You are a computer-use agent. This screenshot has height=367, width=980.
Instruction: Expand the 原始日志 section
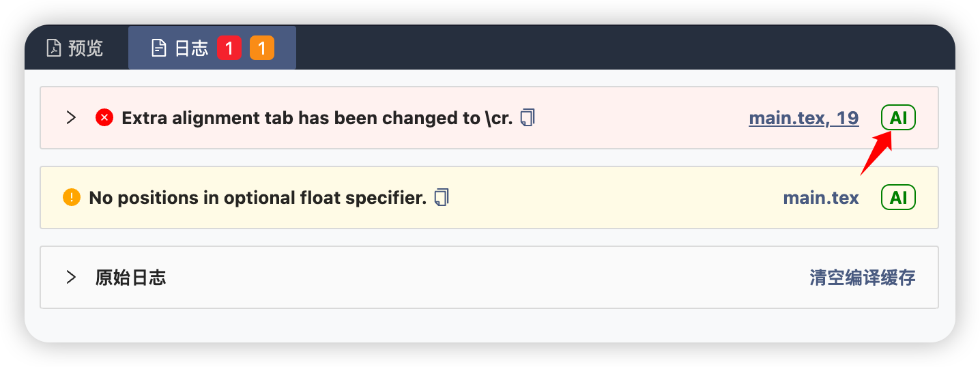pos(71,278)
